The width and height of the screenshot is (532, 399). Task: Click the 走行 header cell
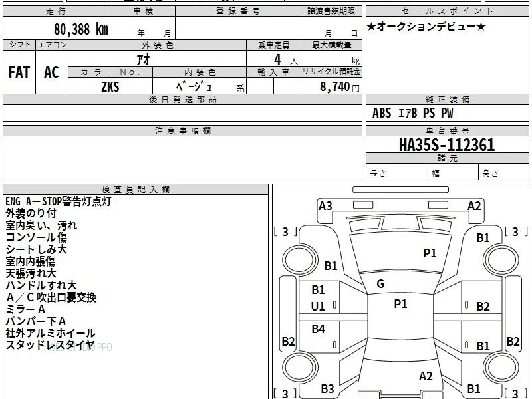point(57,11)
